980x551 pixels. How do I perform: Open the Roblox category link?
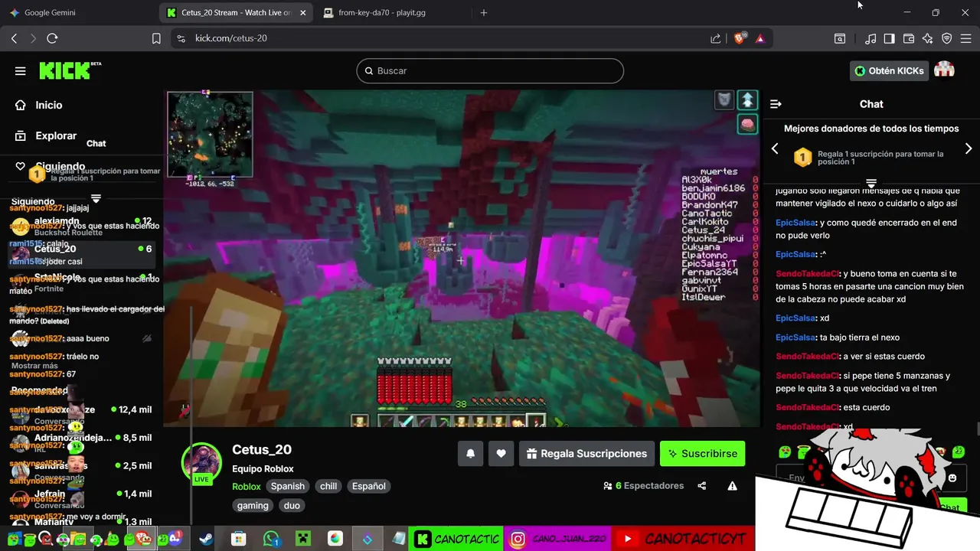pyautogui.click(x=247, y=486)
